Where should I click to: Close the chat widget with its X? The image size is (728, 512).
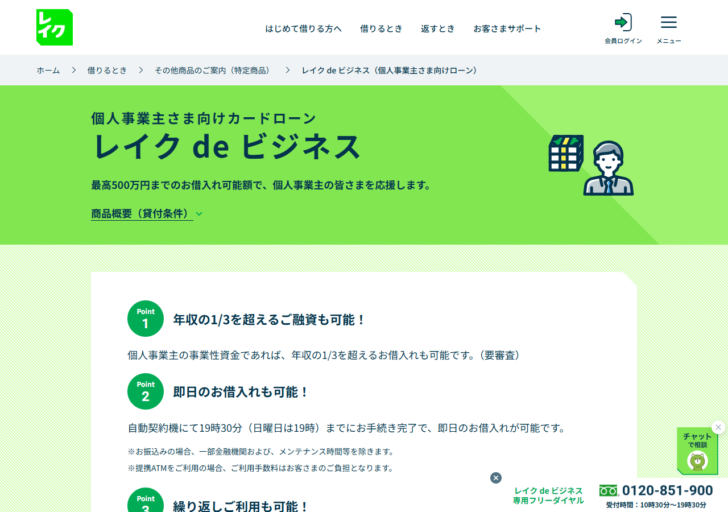coord(718,427)
